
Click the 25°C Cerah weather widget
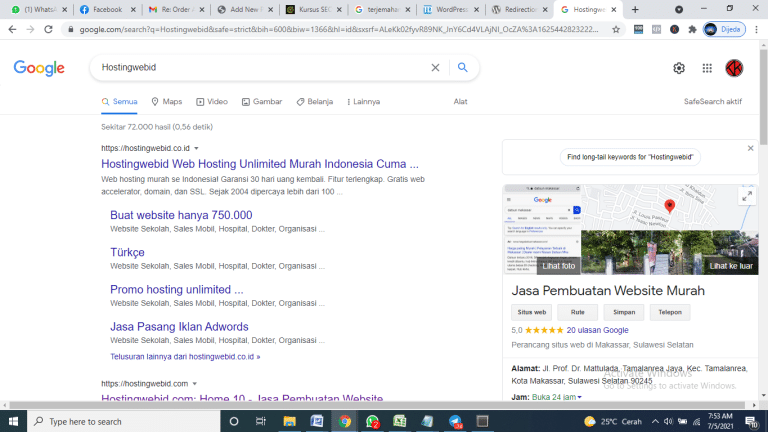613,421
